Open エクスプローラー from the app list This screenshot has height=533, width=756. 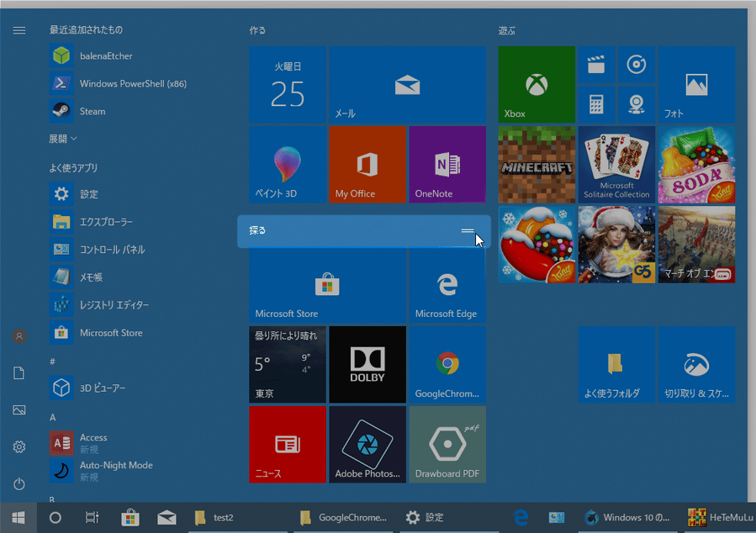91,222
